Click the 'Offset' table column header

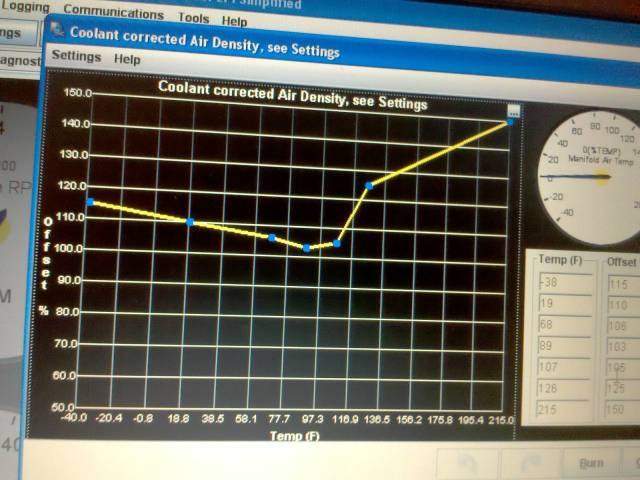click(622, 262)
